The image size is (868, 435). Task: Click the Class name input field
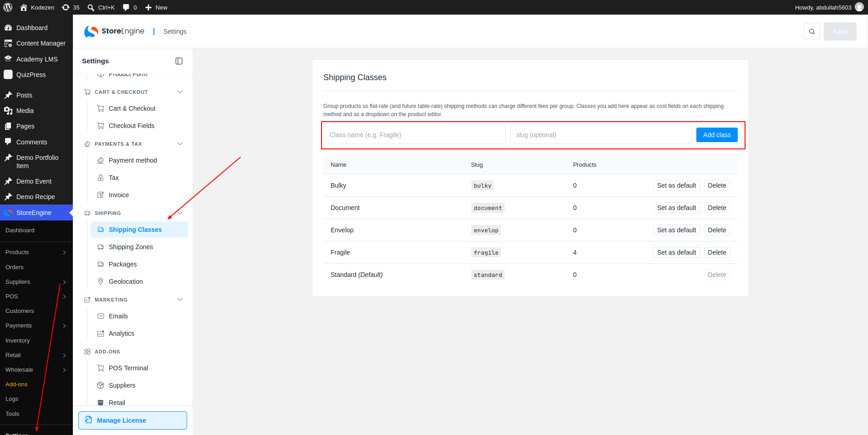pyautogui.click(x=415, y=135)
